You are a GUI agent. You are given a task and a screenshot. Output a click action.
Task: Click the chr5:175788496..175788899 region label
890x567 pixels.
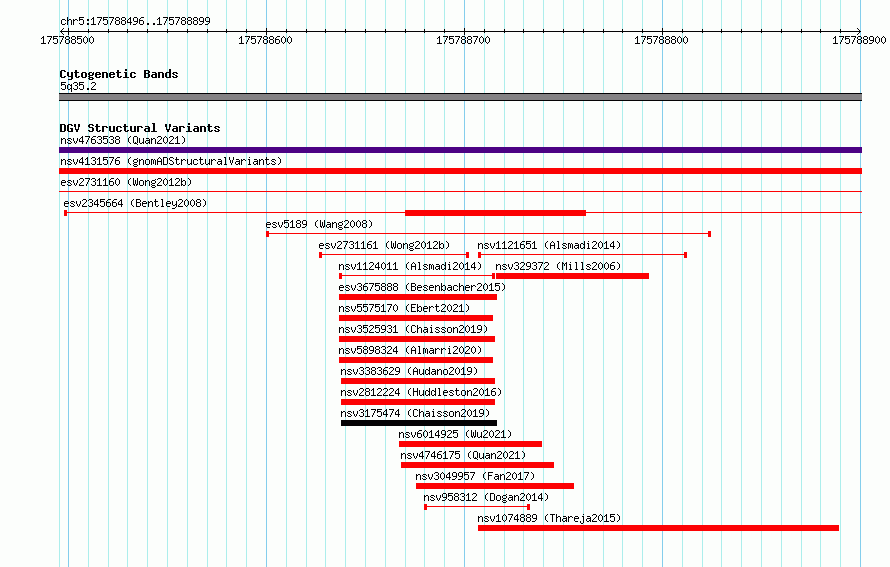135,22
